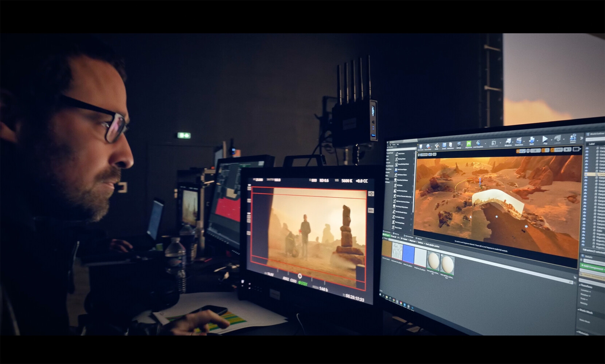The width and height of the screenshot is (605, 364).
Task: Open the All Classes category
Action: 388,182
